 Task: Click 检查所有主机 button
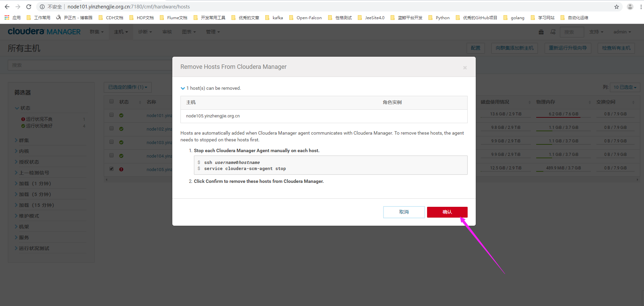(x=616, y=48)
